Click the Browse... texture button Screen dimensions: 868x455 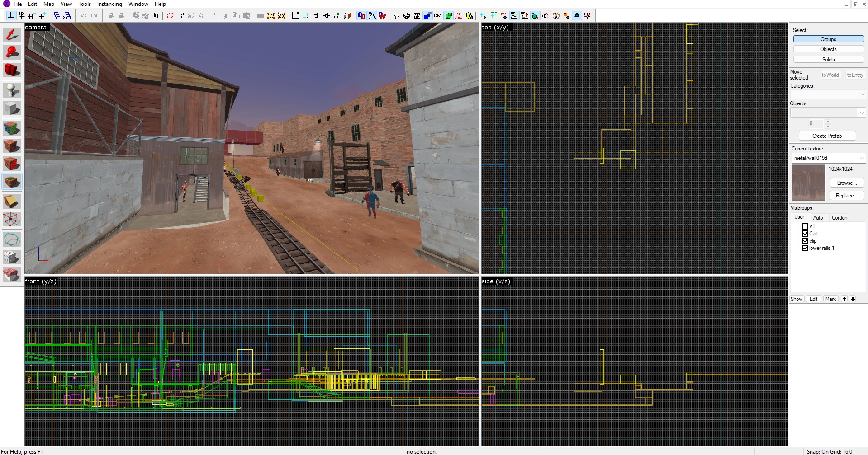click(846, 183)
